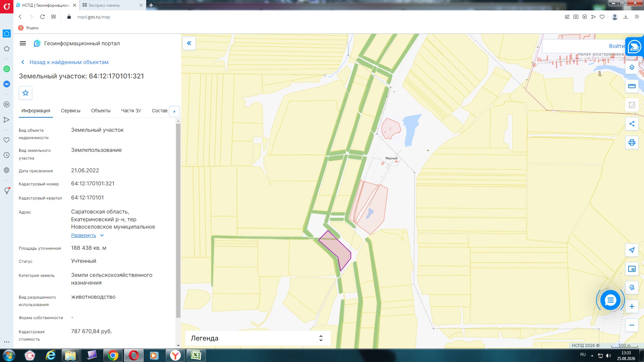Open the chat assistant bubble

coord(610,300)
